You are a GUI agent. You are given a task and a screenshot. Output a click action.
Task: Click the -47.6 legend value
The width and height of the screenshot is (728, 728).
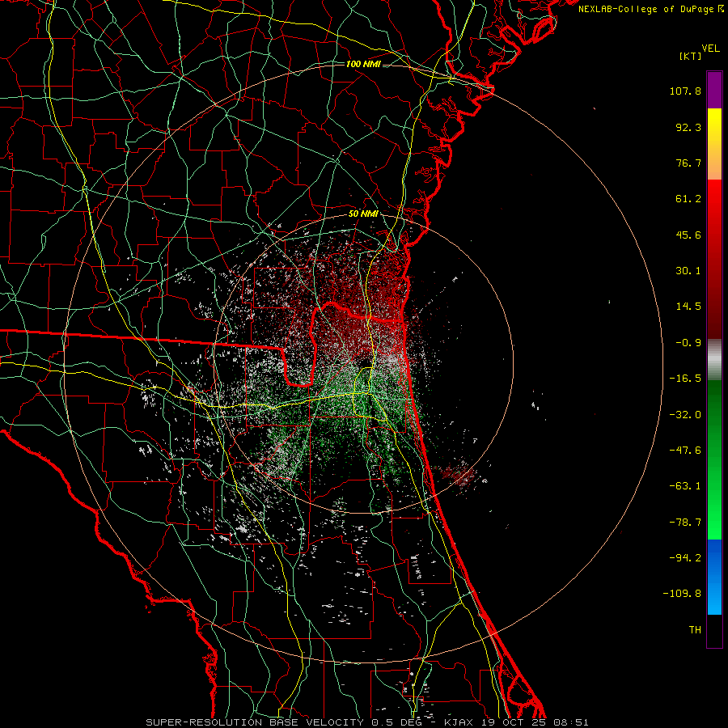[x=685, y=451]
